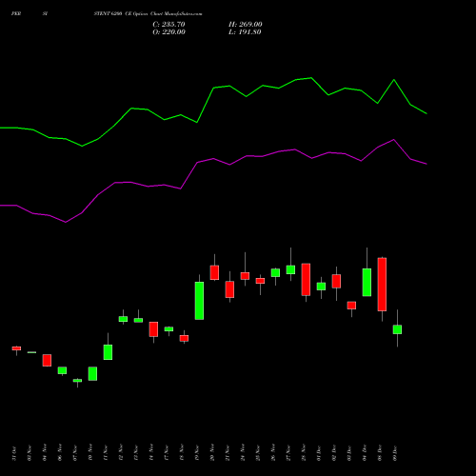
Task: Click the green candle on 04 Dec
Action: pyautogui.click(x=367, y=283)
